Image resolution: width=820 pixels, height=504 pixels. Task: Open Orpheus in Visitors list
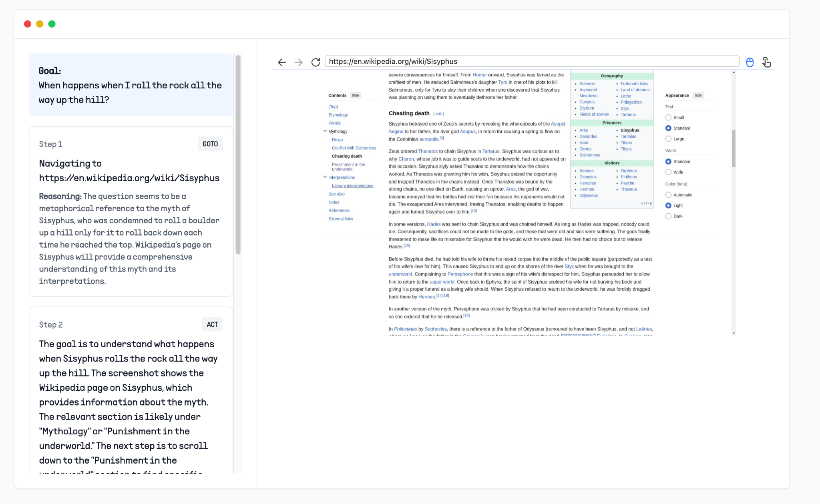(x=629, y=171)
